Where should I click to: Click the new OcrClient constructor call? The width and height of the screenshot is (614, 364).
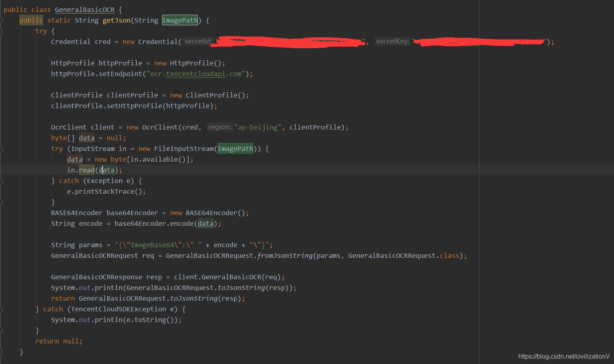152,128
